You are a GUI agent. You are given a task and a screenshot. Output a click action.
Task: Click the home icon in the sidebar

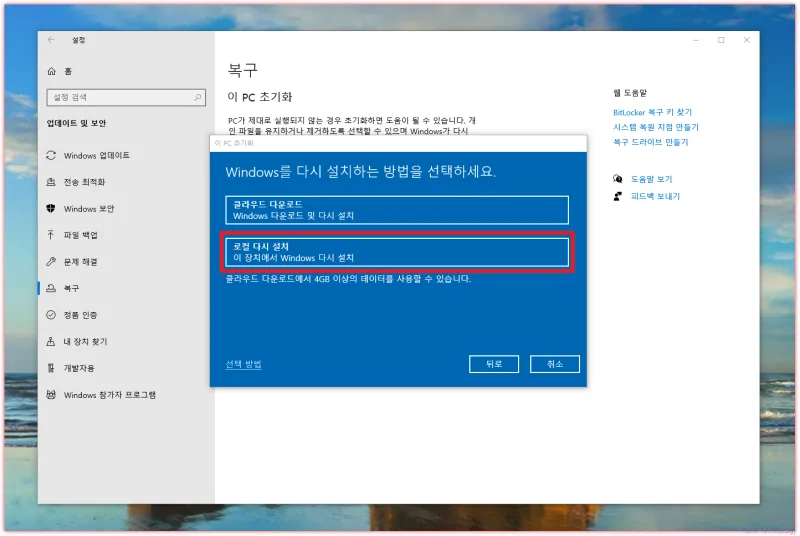tap(52, 71)
